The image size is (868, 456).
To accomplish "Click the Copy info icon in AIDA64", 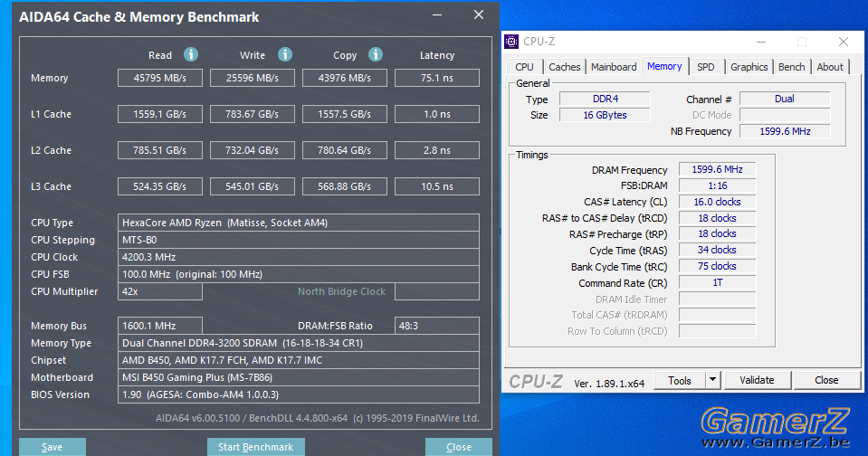I will click(376, 54).
